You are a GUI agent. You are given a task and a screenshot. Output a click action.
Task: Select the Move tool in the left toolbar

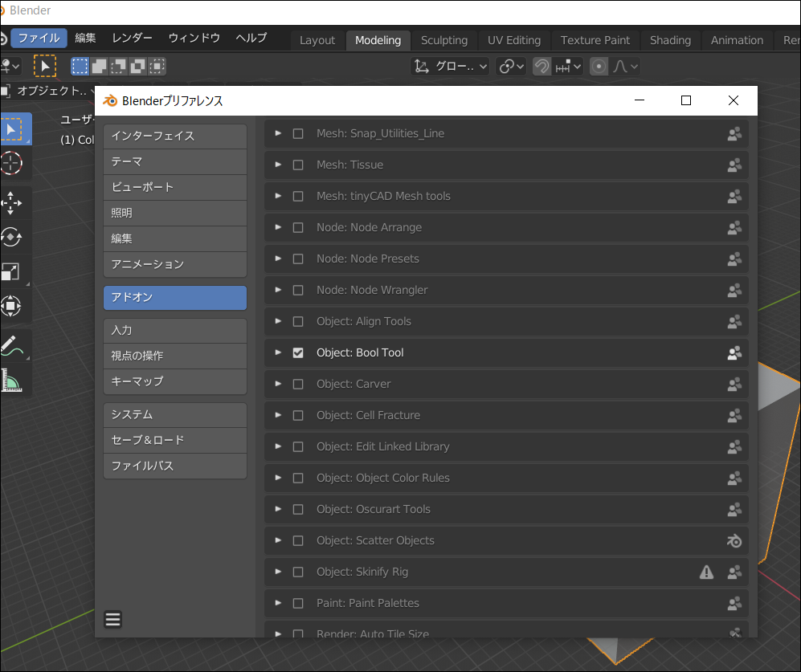pos(11,203)
